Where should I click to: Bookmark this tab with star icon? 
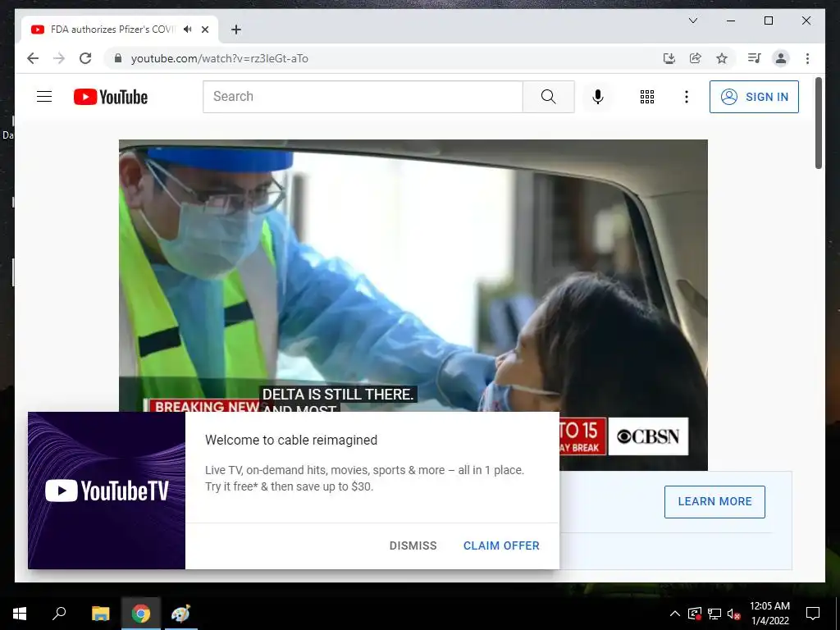(722, 58)
